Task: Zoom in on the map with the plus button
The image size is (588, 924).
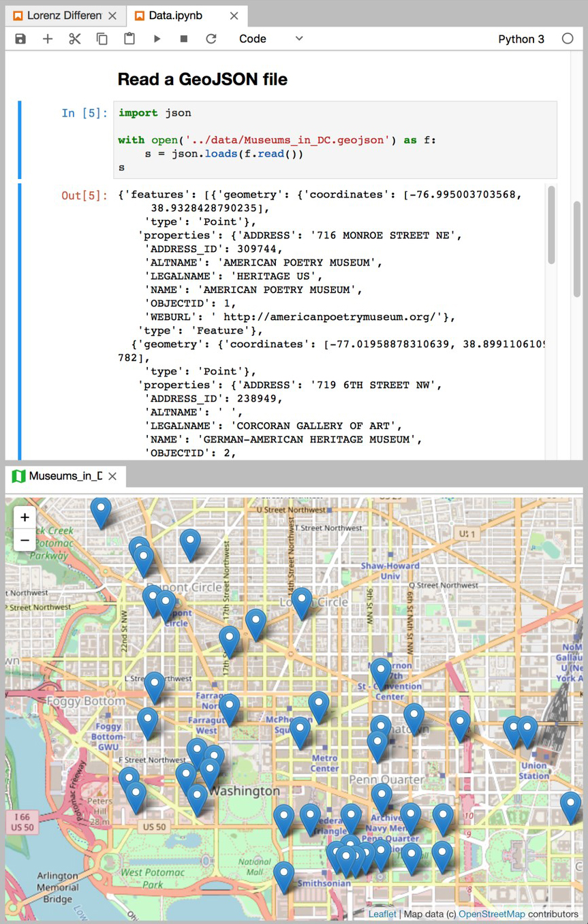Action: click(25, 517)
